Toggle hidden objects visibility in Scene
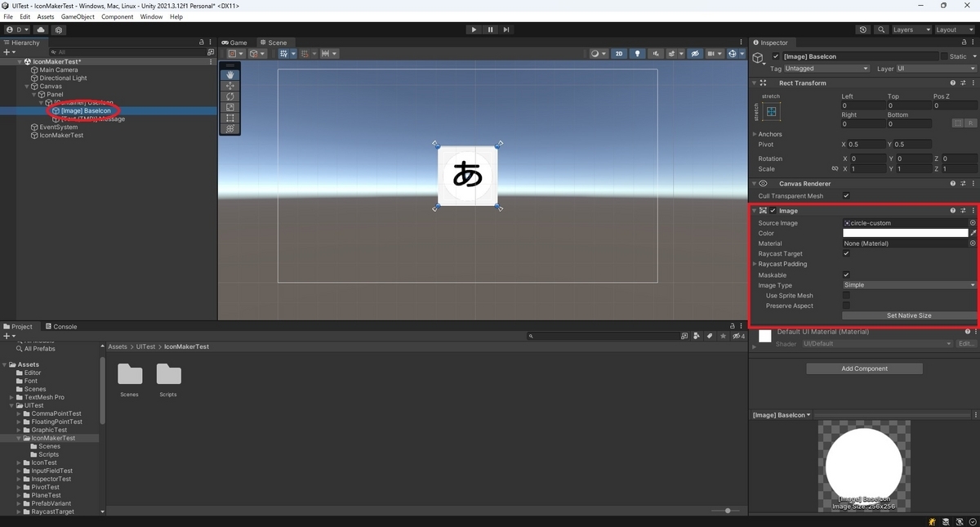Image resolution: width=980 pixels, height=527 pixels. pyautogui.click(x=695, y=54)
